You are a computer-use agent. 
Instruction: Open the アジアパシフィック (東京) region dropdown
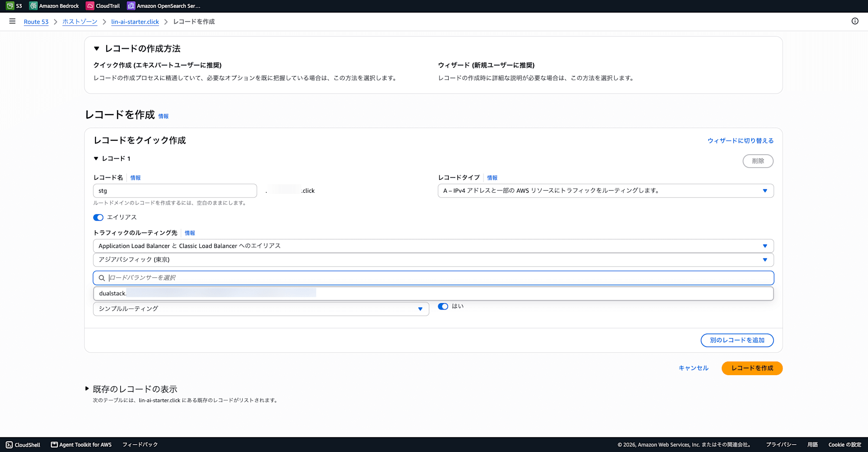[x=433, y=260]
